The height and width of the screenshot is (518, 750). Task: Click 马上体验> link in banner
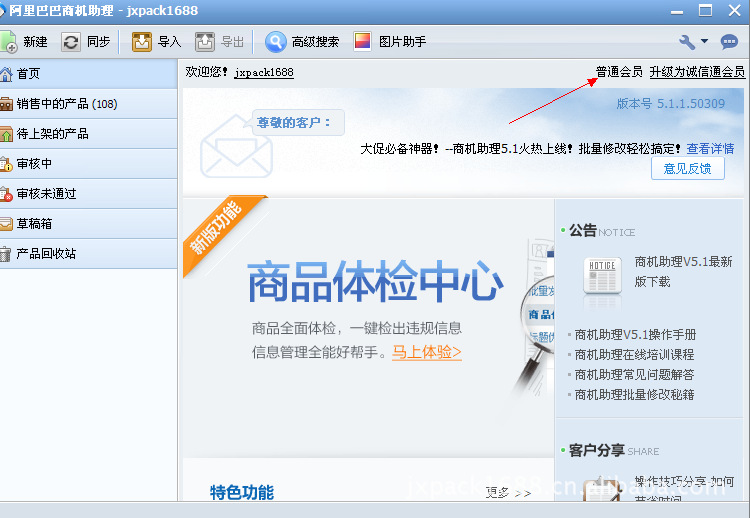pyautogui.click(x=427, y=353)
